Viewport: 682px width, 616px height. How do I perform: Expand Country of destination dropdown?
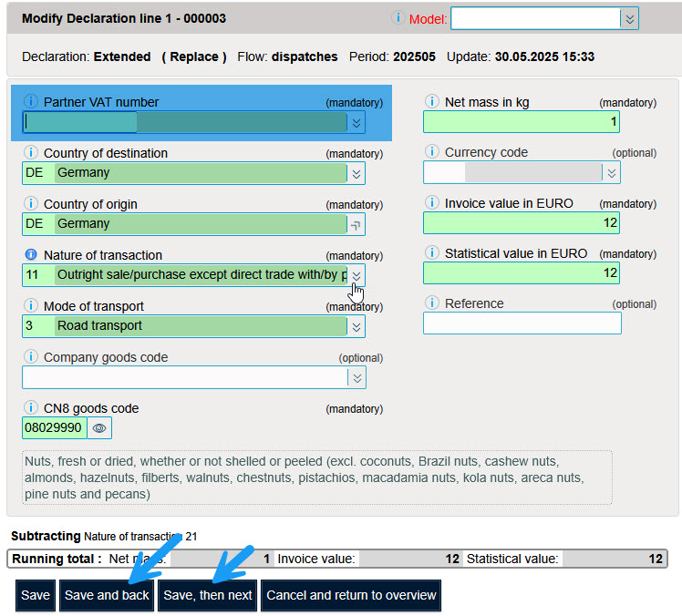click(356, 174)
